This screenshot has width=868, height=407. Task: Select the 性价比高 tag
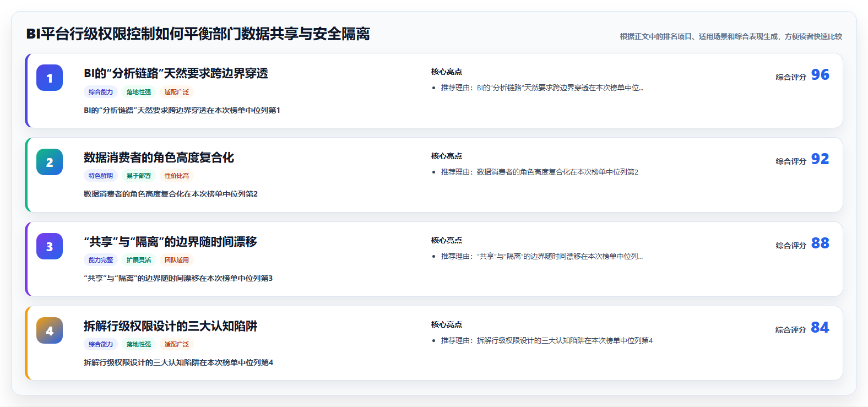point(177,176)
